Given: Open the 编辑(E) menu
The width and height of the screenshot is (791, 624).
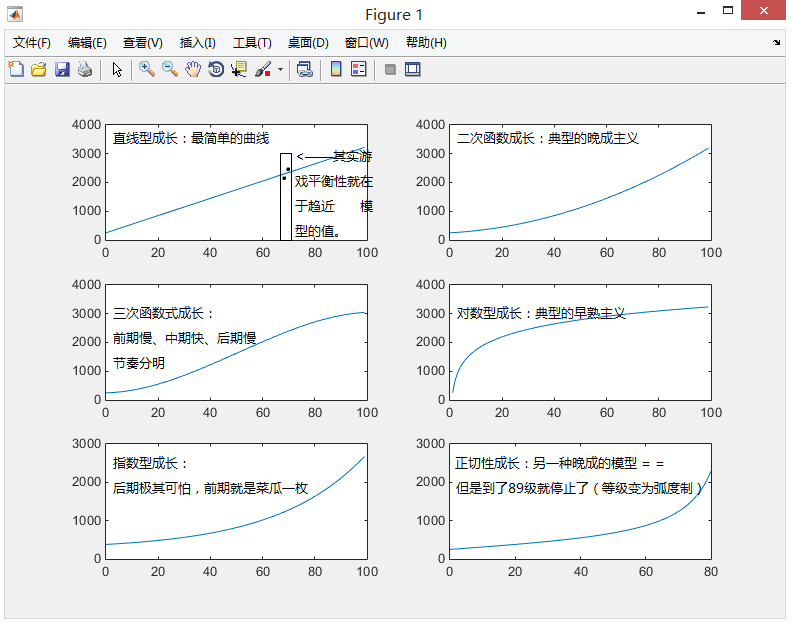Looking at the screenshot, I should click(x=87, y=43).
